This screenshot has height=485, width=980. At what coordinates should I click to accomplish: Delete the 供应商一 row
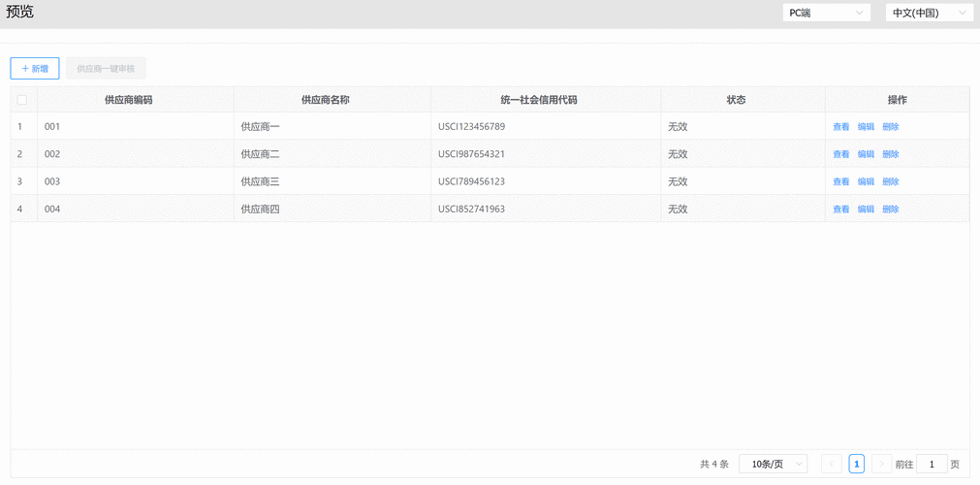click(891, 127)
